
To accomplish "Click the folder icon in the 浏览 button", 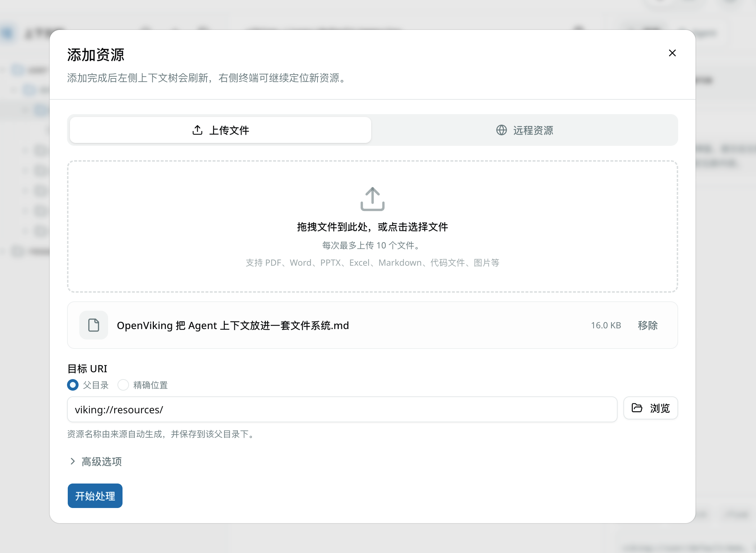I will tap(637, 408).
